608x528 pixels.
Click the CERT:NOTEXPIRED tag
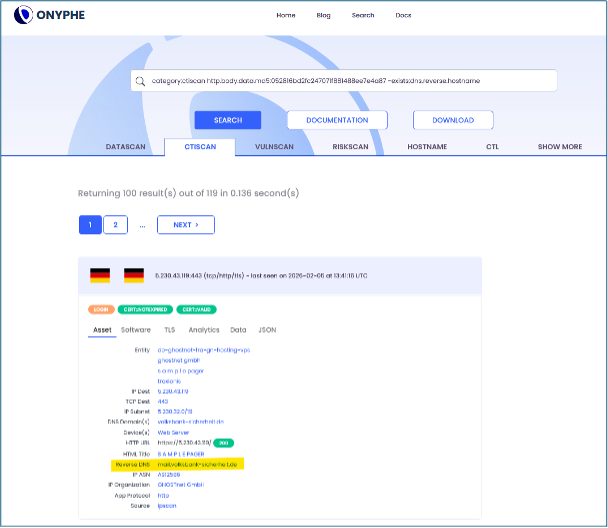(x=145, y=309)
